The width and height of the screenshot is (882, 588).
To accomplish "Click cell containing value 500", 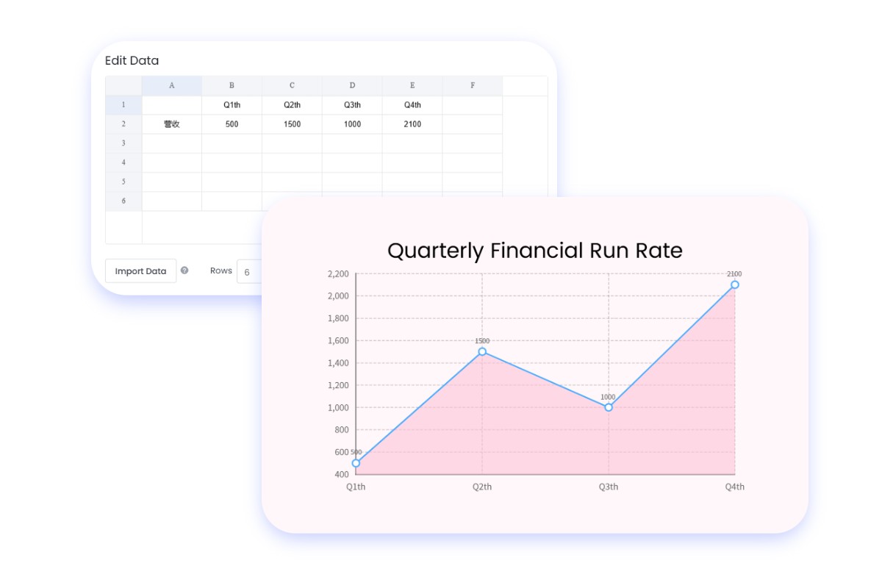I will pyautogui.click(x=232, y=124).
